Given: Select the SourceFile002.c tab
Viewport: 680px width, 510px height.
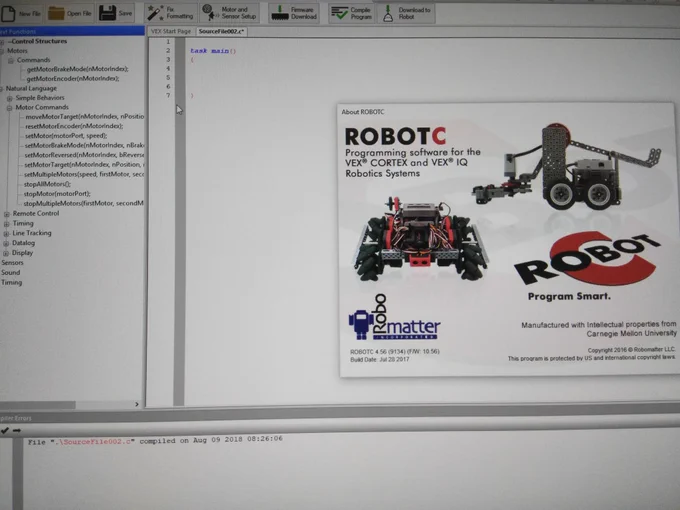Looking at the screenshot, I should 222,31.
